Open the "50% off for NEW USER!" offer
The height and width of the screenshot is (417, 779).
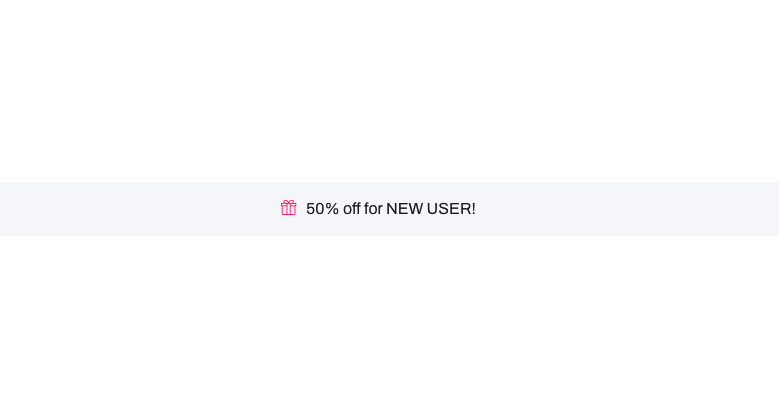coord(391,209)
